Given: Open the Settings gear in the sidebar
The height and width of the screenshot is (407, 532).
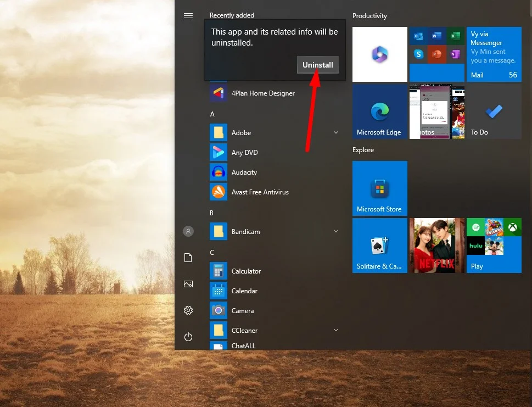Looking at the screenshot, I should pyautogui.click(x=188, y=310).
